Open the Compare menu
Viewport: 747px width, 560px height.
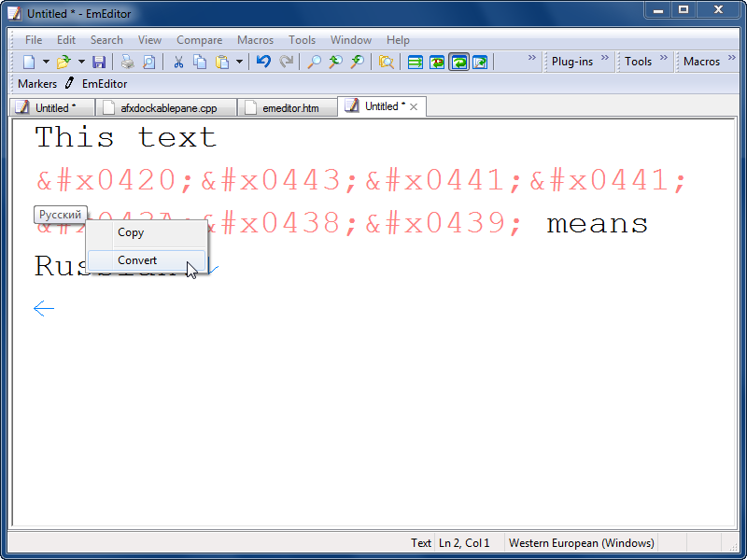199,40
